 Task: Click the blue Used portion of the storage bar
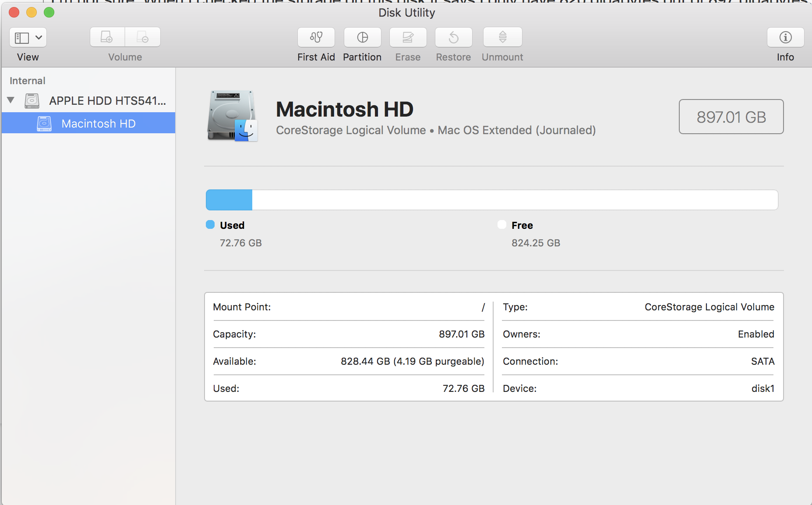[229, 200]
